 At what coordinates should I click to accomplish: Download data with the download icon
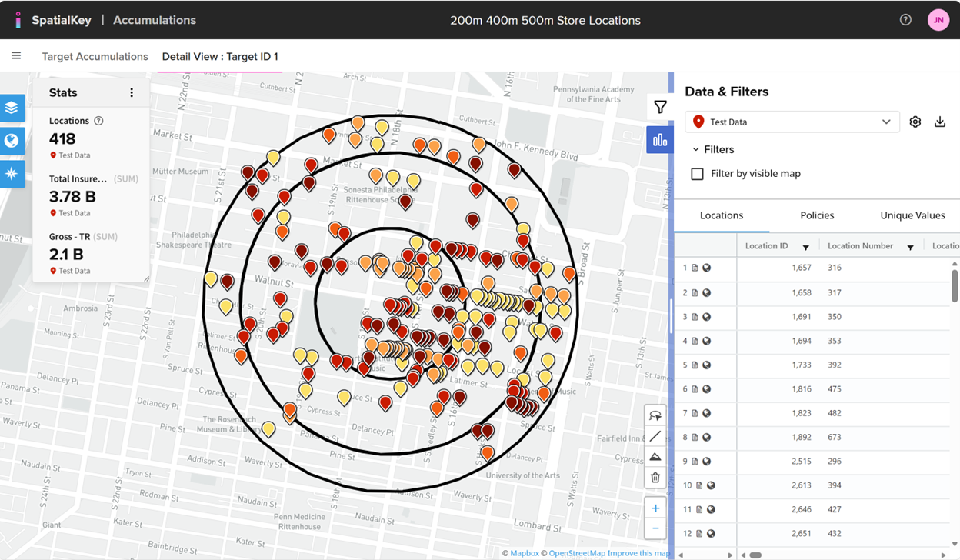[x=940, y=122]
